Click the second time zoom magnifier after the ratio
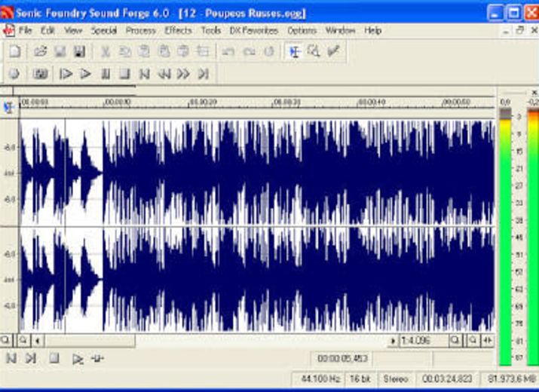This screenshot has height=392, width=539. click(x=473, y=341)
